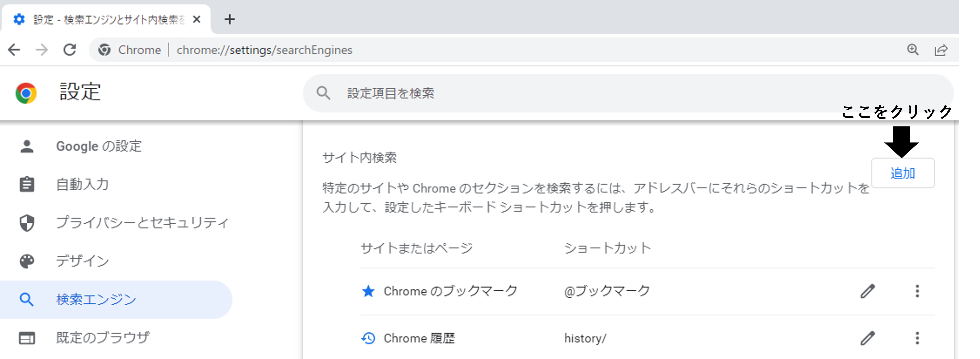
Task: Open the three-dot menu for Chrome のブックマーク
Action: 918,291
